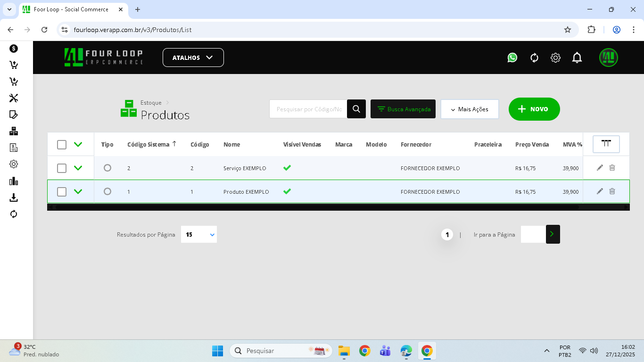Open the settings gear in top bar
Image resolution: width=644 pixels, height=362 pixels.
[x=555, y=58]
